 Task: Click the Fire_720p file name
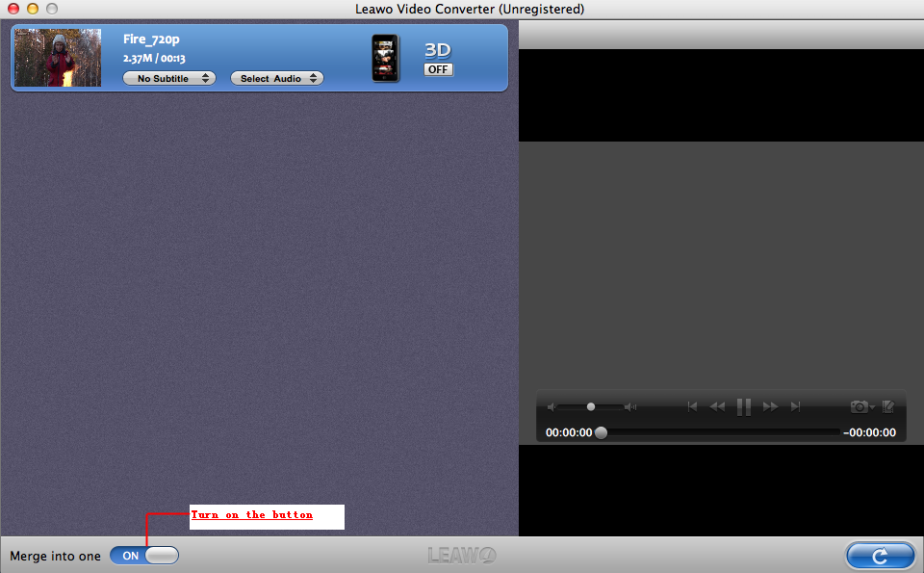pos(151,39)
